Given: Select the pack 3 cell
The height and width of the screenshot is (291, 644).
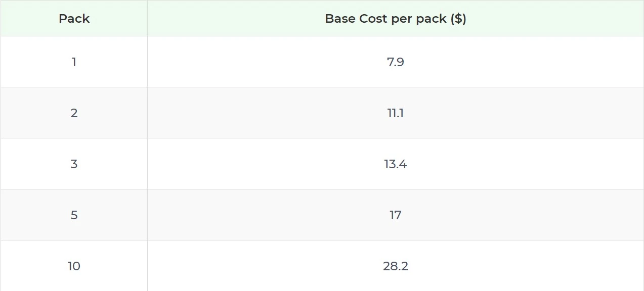Looking at the screenshot, I should 74,164.
